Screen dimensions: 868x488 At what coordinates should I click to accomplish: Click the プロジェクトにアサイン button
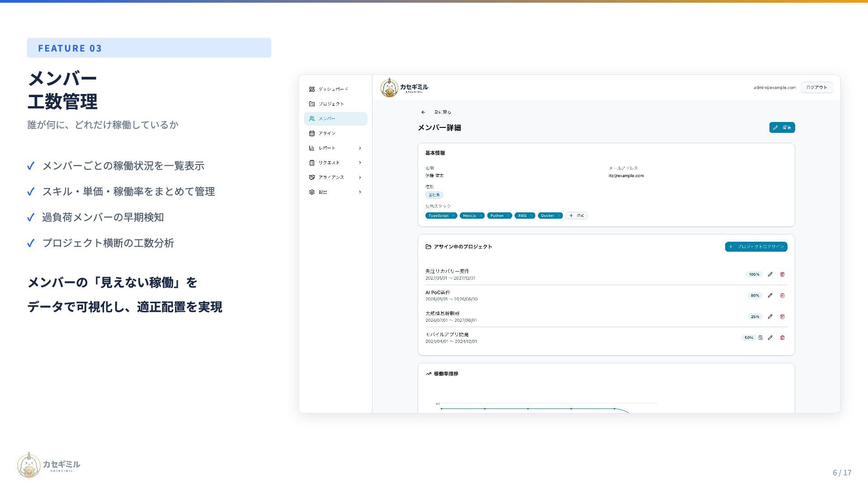756,247
